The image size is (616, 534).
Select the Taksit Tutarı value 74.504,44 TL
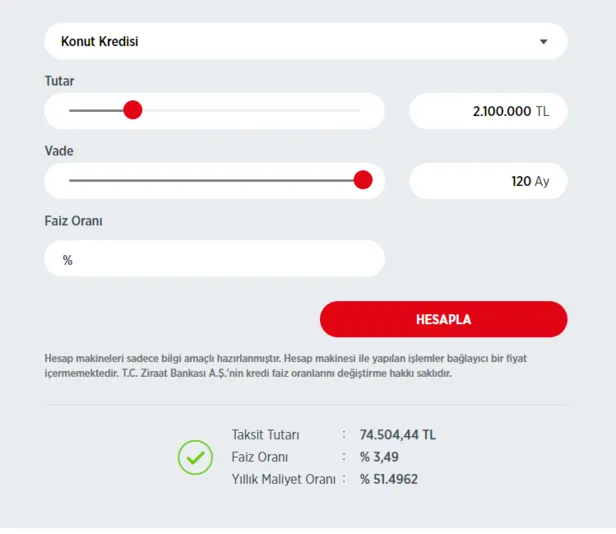click(x=397, y=435)
